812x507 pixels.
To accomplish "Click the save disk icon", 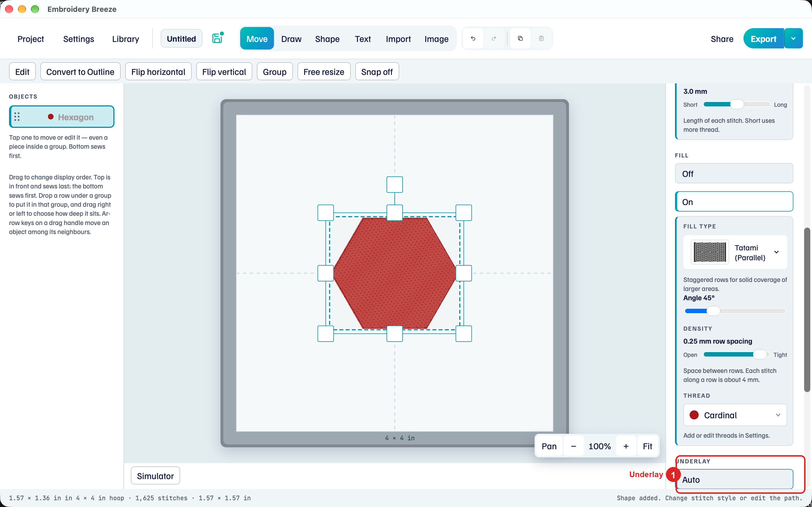I will pyautogui.click(x=217, y=38).
